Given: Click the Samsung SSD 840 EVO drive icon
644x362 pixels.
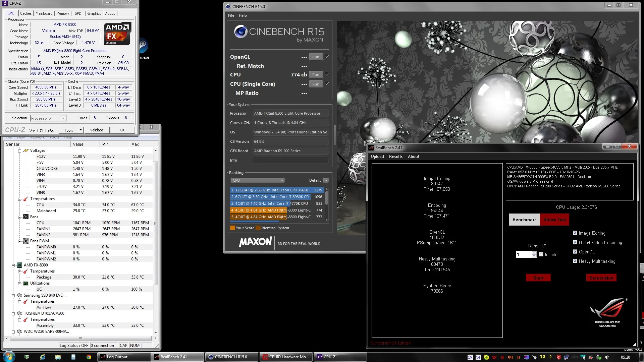Looking at the screenshot, I should pos(19,295).
